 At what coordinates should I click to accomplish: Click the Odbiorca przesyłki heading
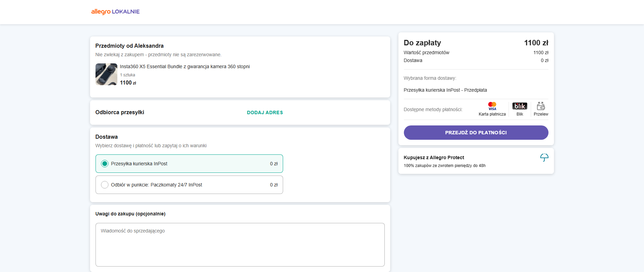[x=120, y=112]
